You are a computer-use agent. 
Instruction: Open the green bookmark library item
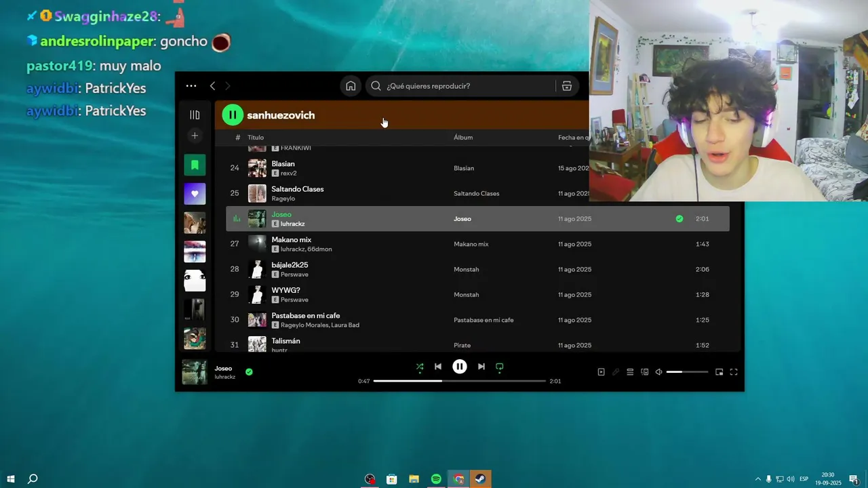pos(195,165)
